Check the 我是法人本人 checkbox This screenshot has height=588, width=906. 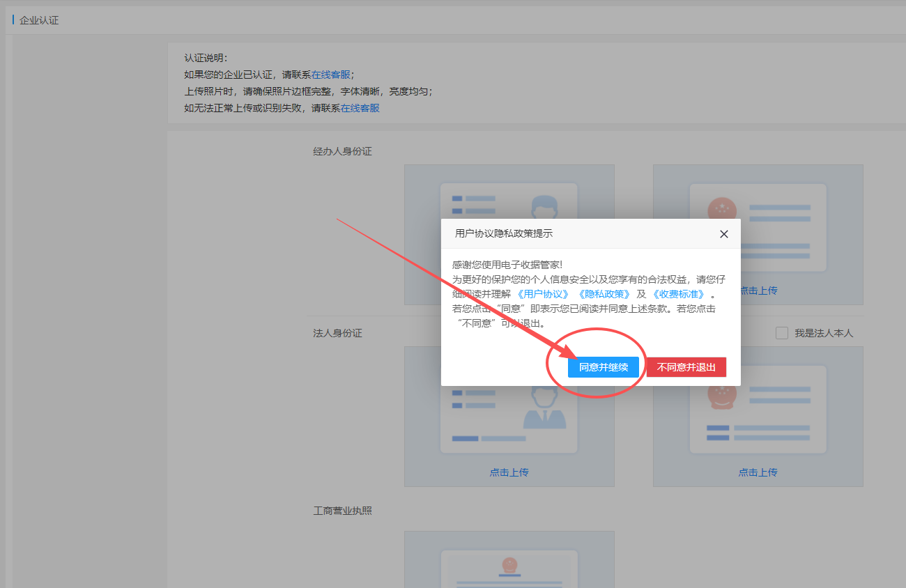[782, 333]
